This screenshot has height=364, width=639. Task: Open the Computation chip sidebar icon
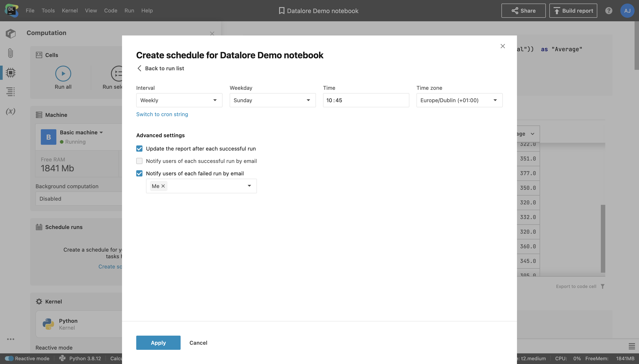click(x=10, y=72)
